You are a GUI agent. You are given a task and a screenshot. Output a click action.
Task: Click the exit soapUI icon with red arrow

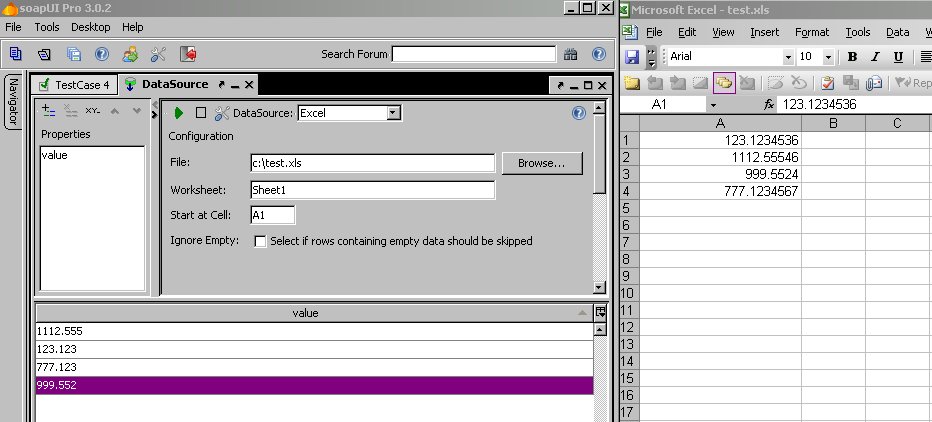coord(188,54)
